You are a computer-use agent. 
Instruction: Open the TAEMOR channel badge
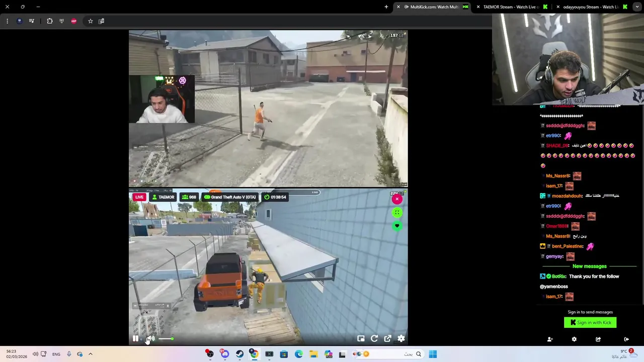pos(163,197)
